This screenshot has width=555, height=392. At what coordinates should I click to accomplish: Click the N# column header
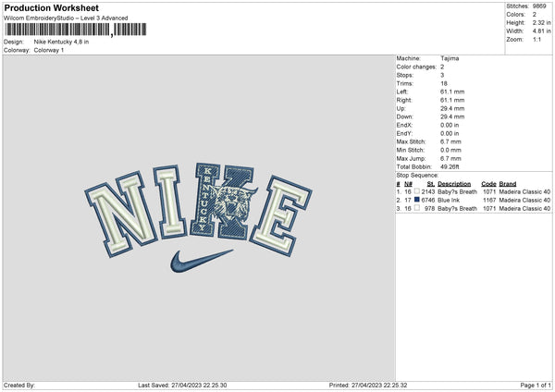(408, 184)
